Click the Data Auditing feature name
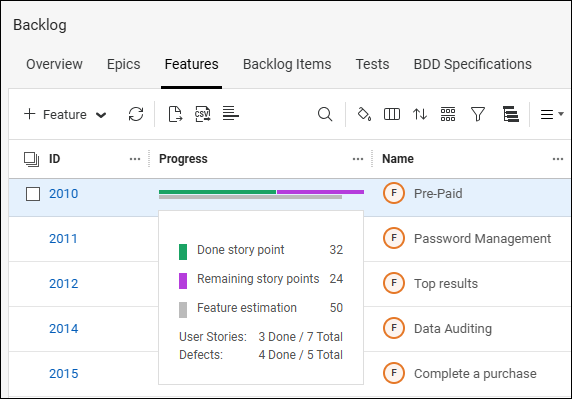The image size is (572, 399). coord(453,329)
